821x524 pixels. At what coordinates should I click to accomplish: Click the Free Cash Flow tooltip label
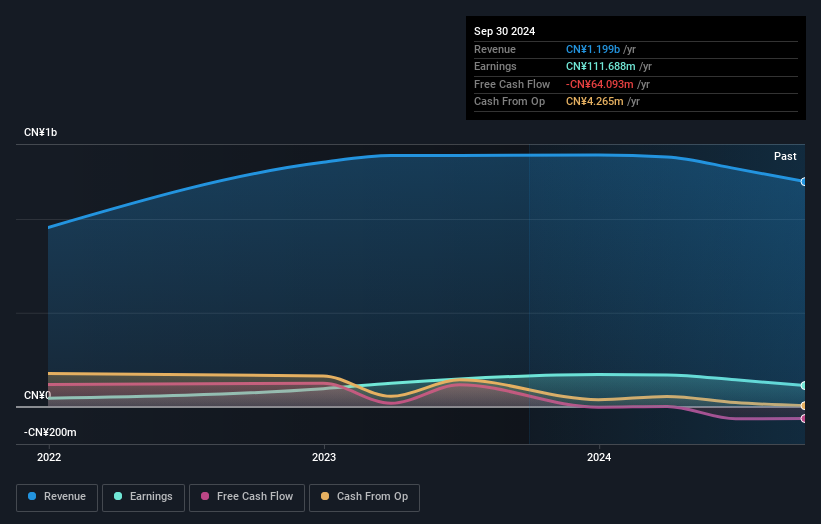point(512,84)
